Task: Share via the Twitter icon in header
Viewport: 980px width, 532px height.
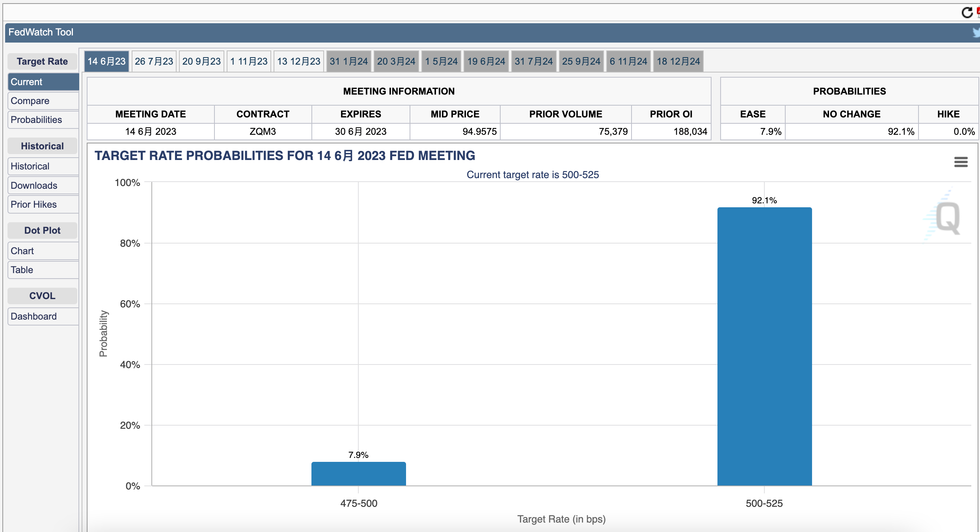Action: 976,32
